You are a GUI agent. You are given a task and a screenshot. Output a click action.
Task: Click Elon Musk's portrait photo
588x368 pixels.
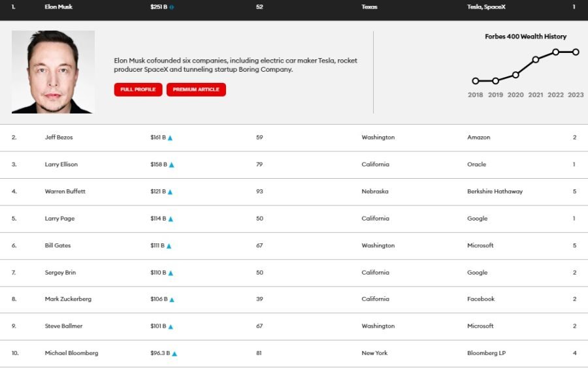point(53,72)
